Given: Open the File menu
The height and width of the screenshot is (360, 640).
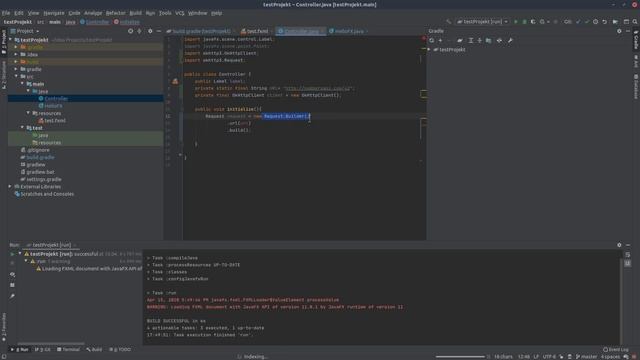Looking at the screenshot, I should 6,13.
